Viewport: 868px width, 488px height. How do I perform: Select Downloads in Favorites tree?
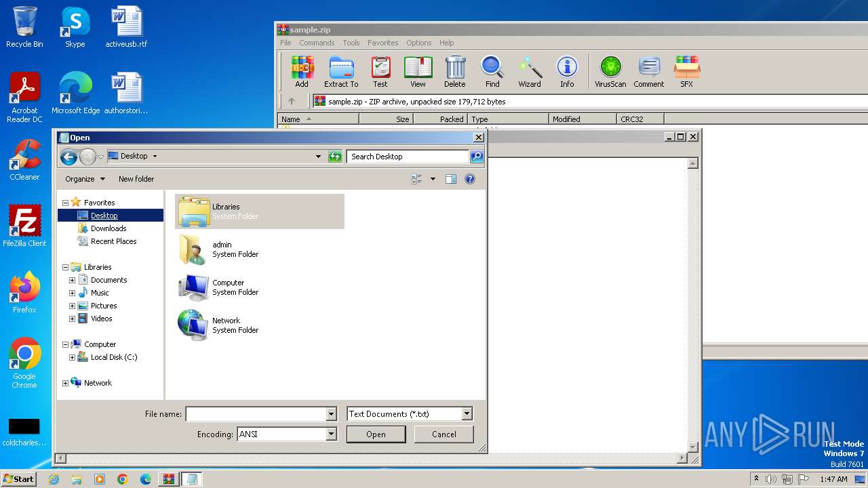pos(108,228)
